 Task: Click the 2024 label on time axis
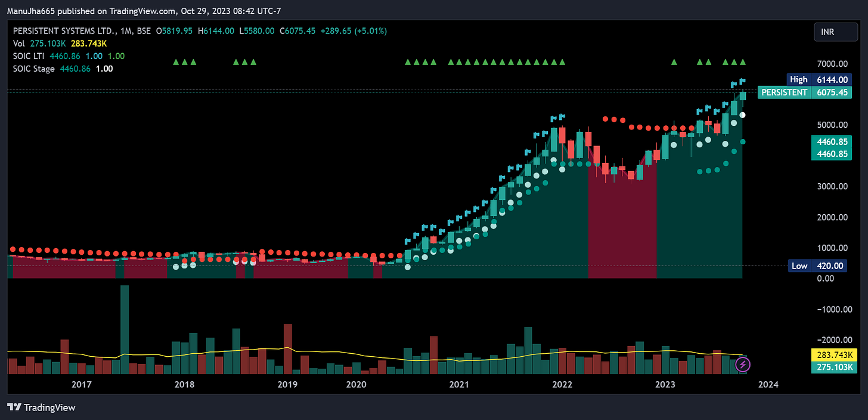tap(768, 385)
